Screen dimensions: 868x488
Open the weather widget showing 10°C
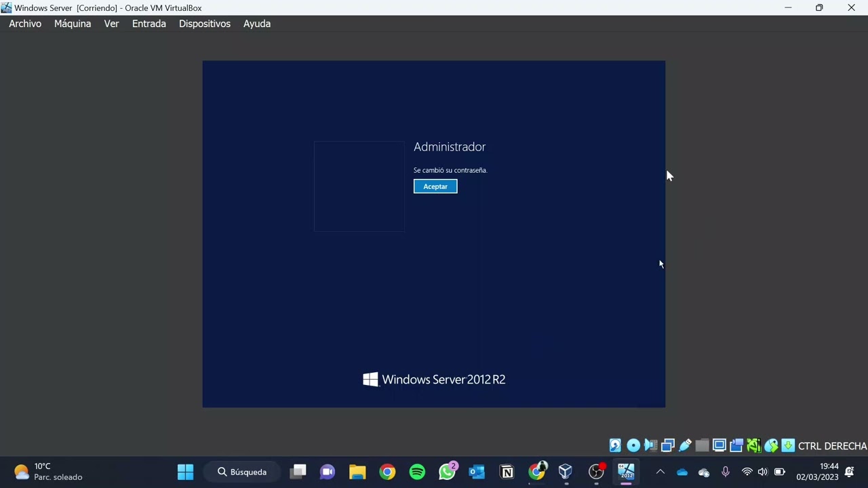[x=48, y=472]
